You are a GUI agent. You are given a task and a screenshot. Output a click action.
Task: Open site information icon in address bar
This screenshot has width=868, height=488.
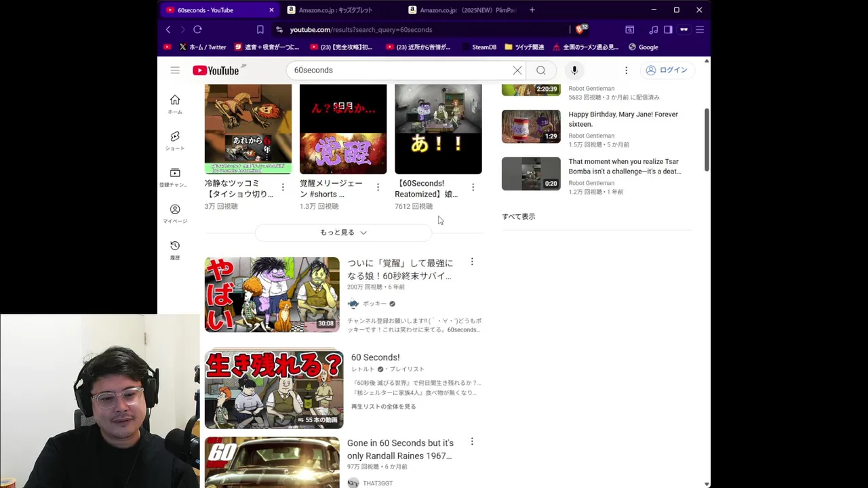click(279, 29)
